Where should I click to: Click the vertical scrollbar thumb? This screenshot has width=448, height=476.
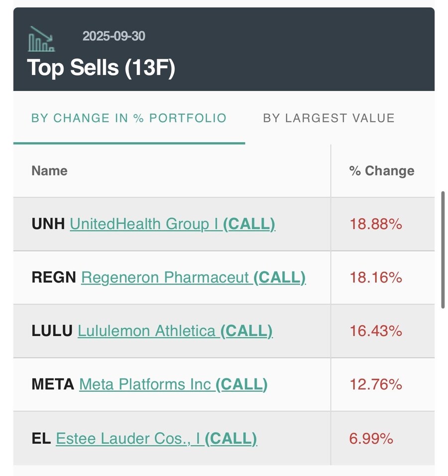click(443, 250)
